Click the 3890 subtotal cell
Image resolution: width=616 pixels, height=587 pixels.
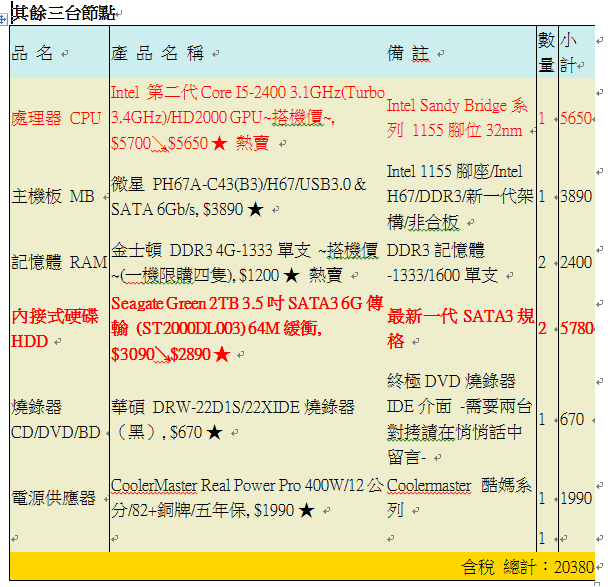(576, 196)
